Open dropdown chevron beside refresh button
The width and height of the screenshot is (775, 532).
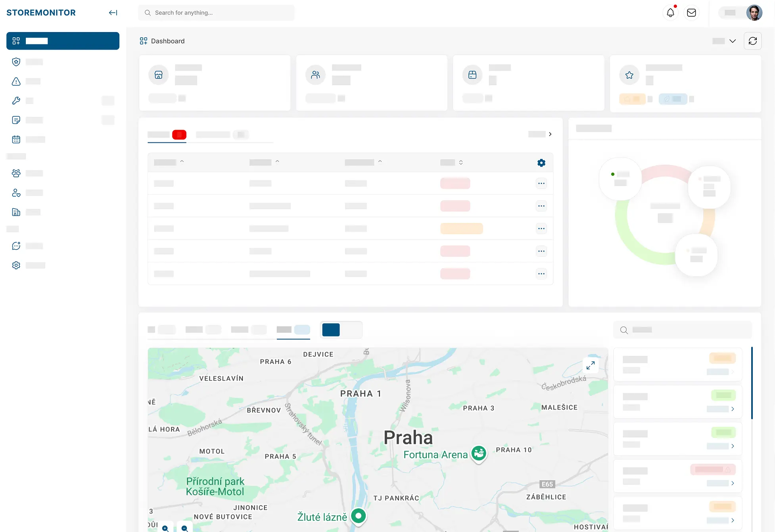pyautogui.click(x=732, y=41)
